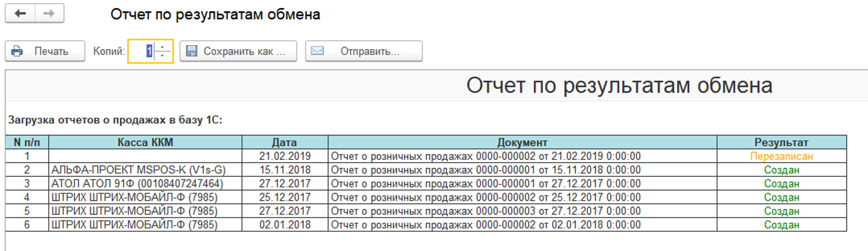This screenshot has height=251, width=868.
Task: Increase copies with the up spinner arrow
Action: coord(162,47)
